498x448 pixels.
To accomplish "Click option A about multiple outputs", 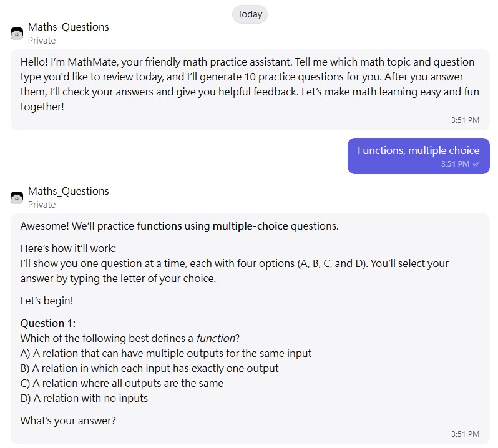I will pos(166,353).
